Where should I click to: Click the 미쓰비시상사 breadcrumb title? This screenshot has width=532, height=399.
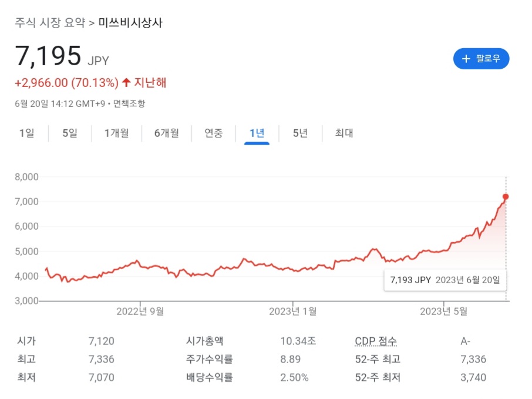[130, 22]
